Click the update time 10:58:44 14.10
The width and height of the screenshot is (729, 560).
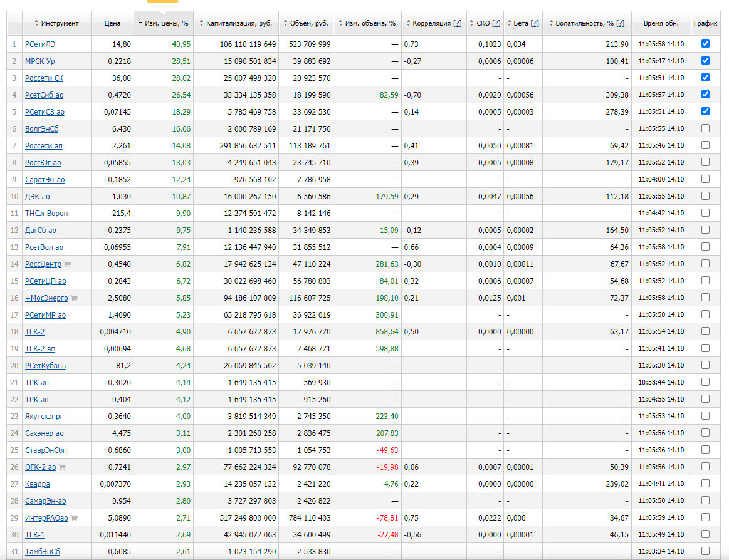(x=661, y=383)
